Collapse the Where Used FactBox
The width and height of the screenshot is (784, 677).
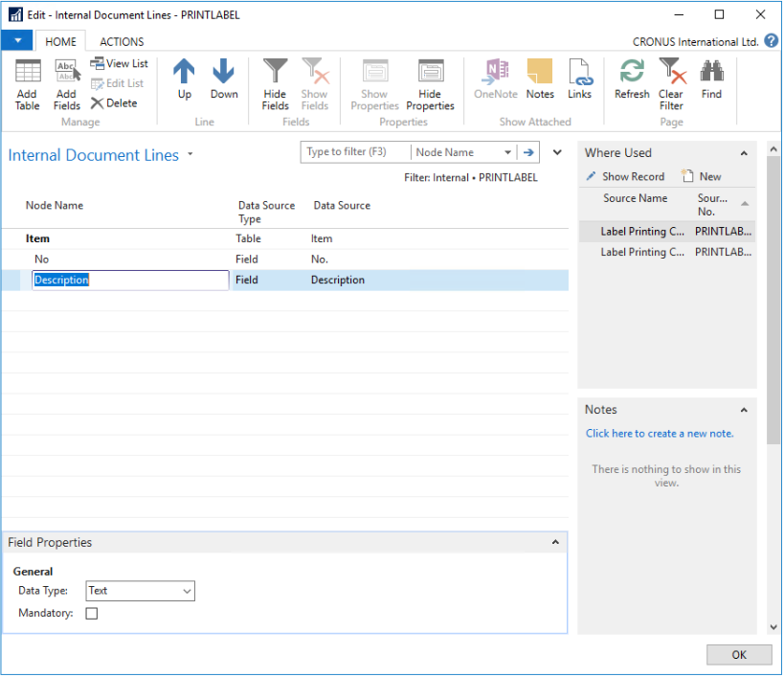click(x=744, y=153)
